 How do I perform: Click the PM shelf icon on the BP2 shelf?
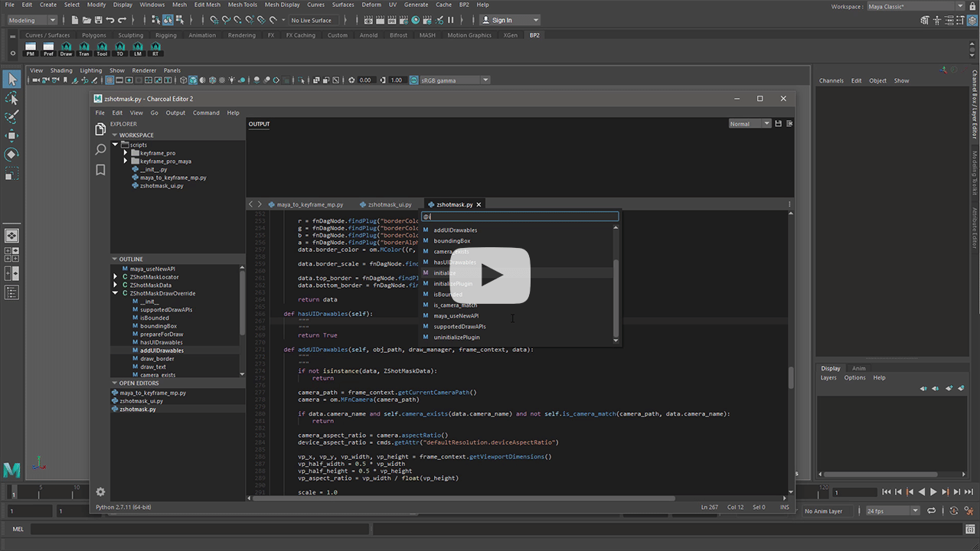31,51
